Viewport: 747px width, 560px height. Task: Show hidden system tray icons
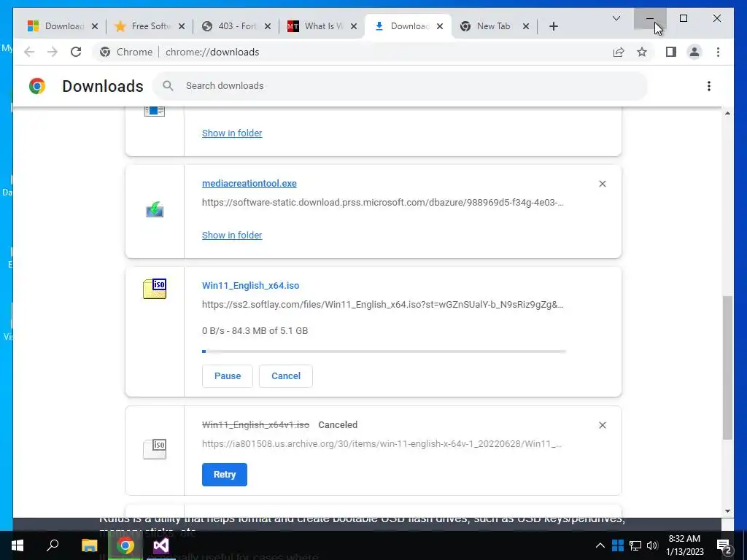(600, 545)
